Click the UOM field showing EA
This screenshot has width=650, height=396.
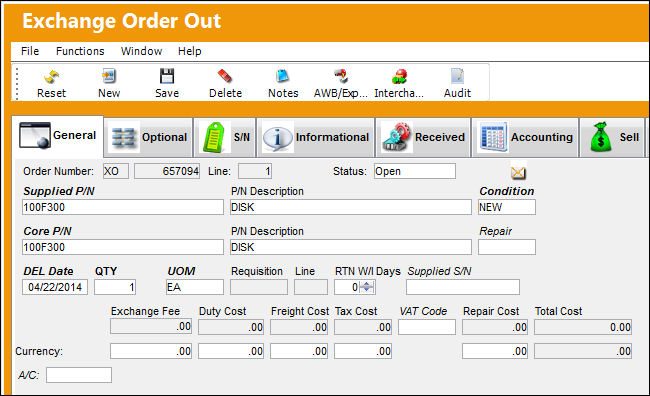pos(195,287)
